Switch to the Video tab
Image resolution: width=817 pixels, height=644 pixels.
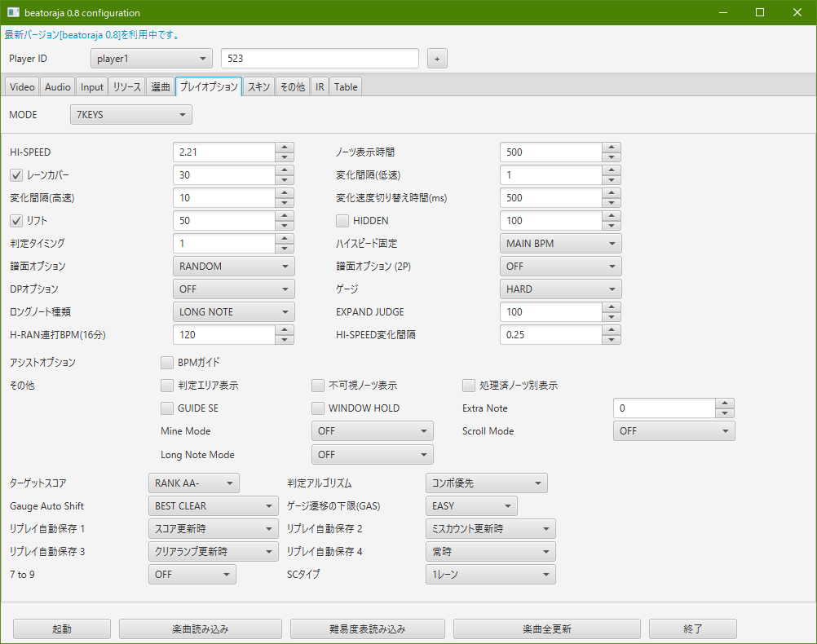tap(22, 87)
